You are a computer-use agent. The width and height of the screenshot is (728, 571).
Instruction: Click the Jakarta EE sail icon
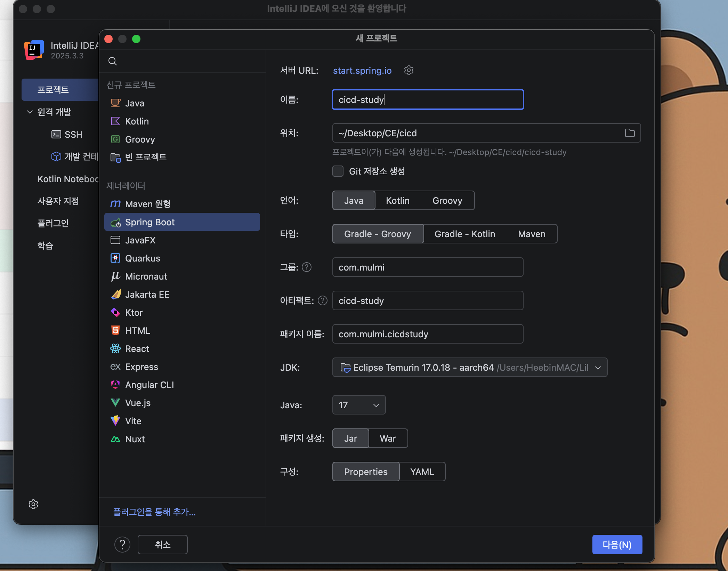click(116, 294)
